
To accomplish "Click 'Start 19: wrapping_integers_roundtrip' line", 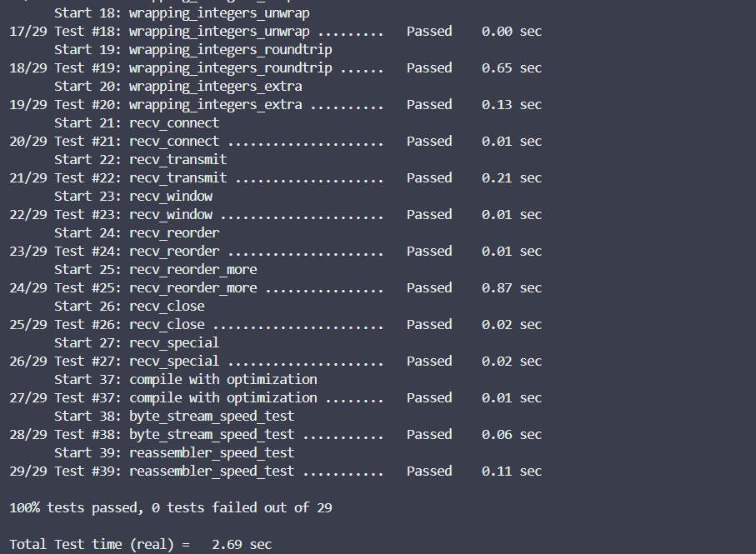I will [193, 50].
